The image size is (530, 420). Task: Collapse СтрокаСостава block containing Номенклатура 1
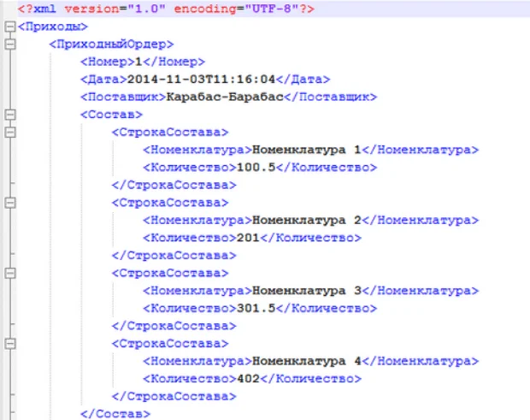(x=9, y=132)
